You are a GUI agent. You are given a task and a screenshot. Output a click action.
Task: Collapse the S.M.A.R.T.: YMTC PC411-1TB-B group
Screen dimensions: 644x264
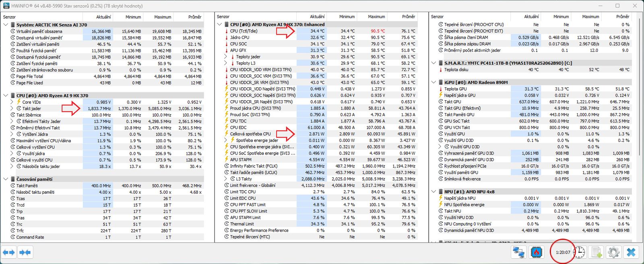[433, 63]
